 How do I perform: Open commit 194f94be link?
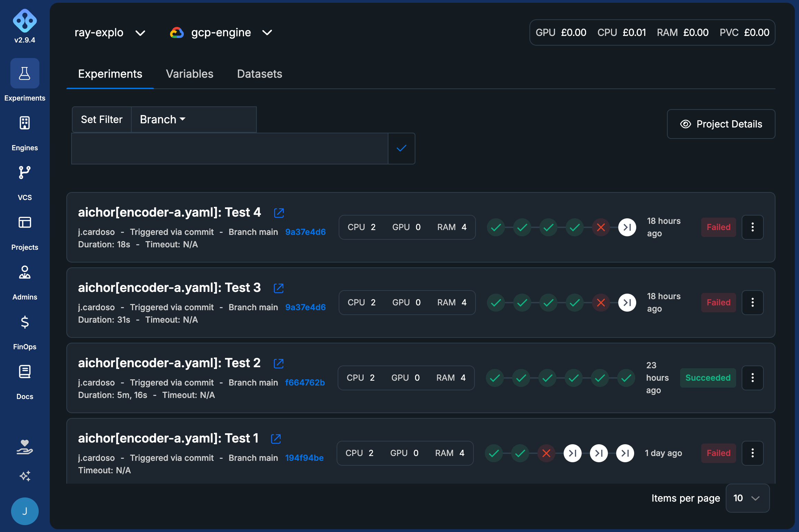(304, 458)
